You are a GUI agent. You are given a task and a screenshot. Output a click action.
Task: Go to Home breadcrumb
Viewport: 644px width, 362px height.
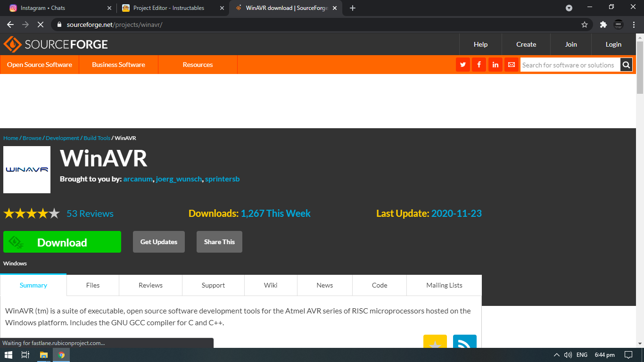11,138
